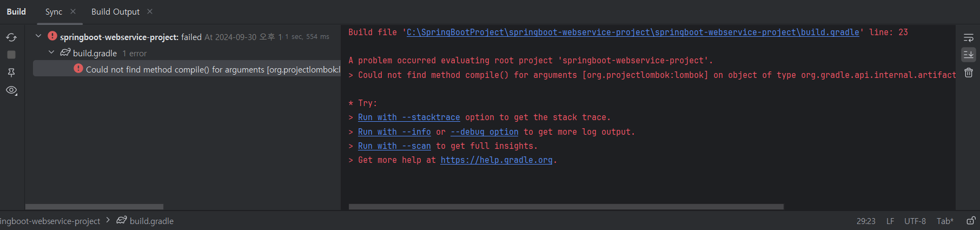Open the LF line separator selector

tap(890, 221)
